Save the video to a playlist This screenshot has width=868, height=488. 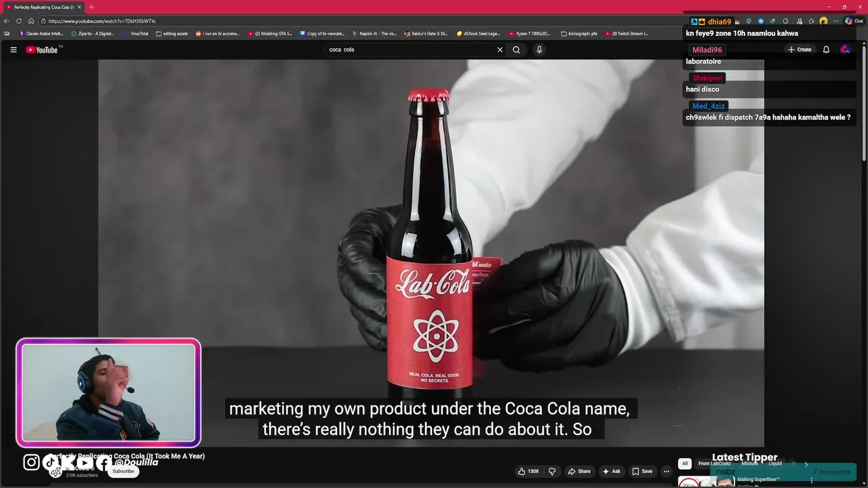coord(642,471)
